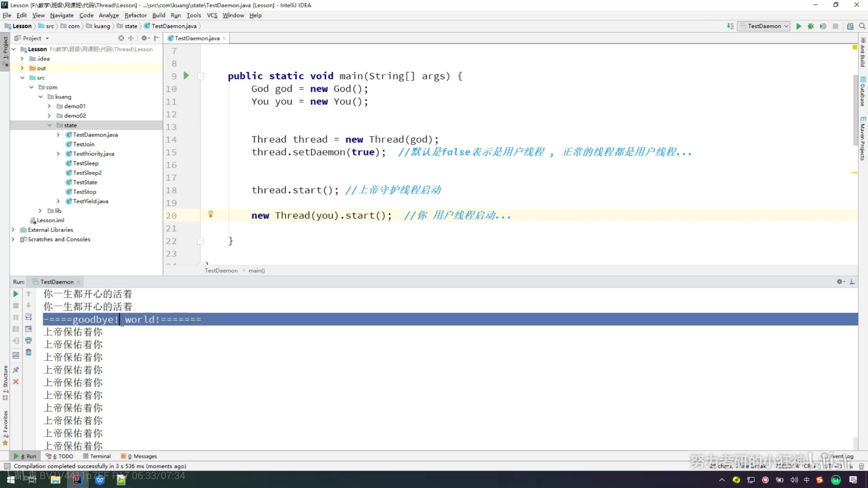Select the TestDaemon.java editor tab
This screenshot has width=868, height=488.
click(x=197, y=38)
